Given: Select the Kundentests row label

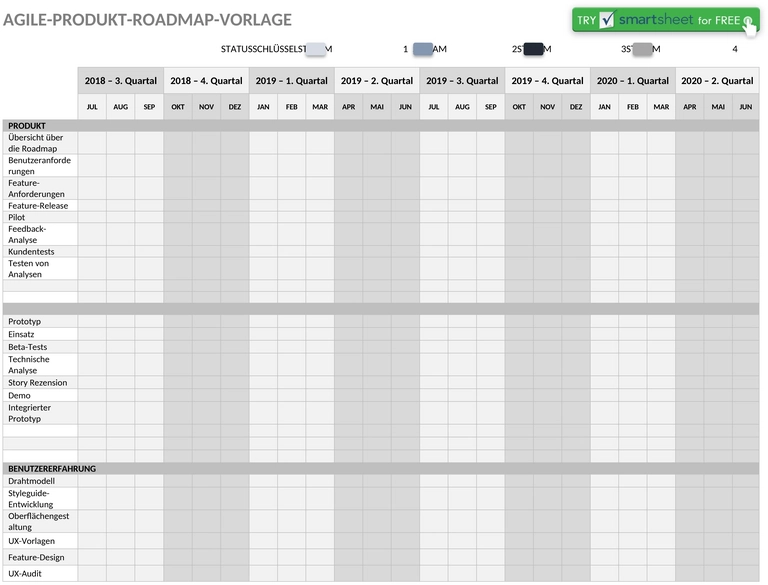Looking at the screenshot, I should (40, 251).
